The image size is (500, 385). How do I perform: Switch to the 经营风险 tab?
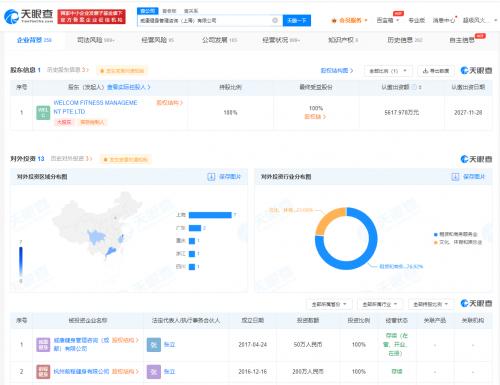tap(157, 40)
